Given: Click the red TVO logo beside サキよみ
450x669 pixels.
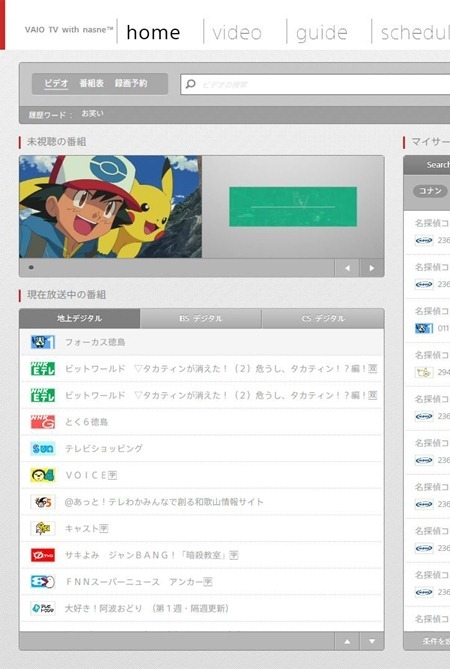Looking at the screenshot, I should pos(43,555).
